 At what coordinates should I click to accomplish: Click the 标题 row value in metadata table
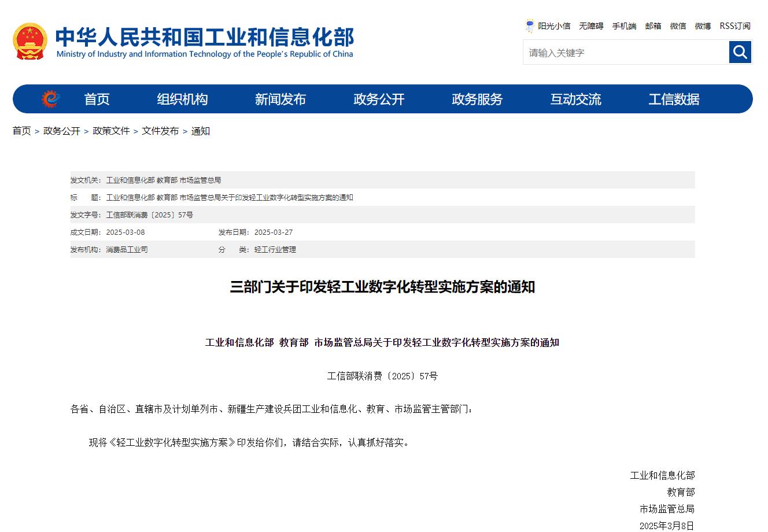[229, 198]
